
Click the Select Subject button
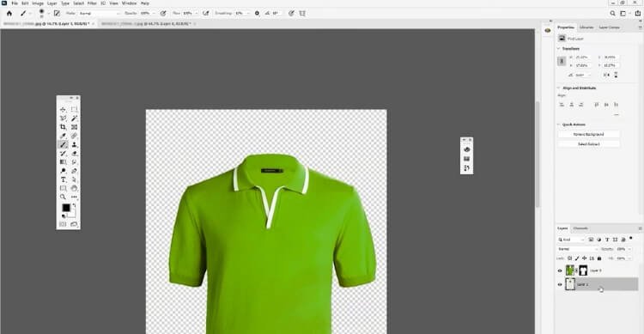(x=588, y=144)
